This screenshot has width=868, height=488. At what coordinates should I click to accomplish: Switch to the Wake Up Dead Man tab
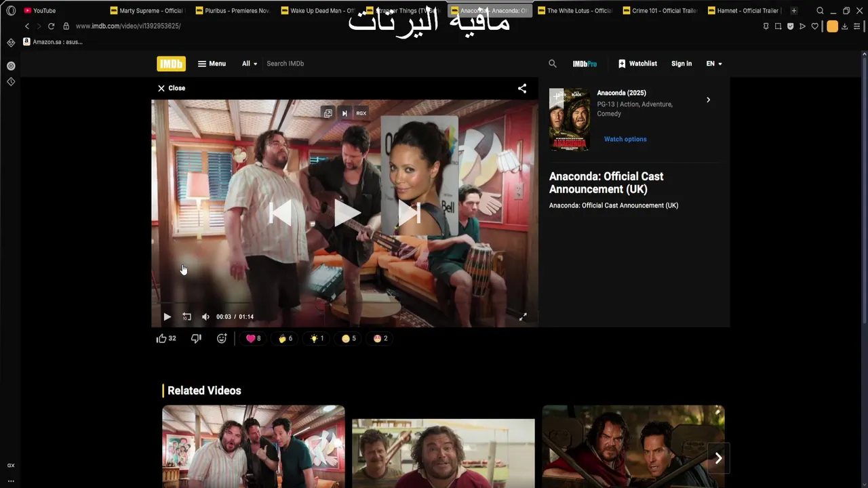tap(319, 10)
